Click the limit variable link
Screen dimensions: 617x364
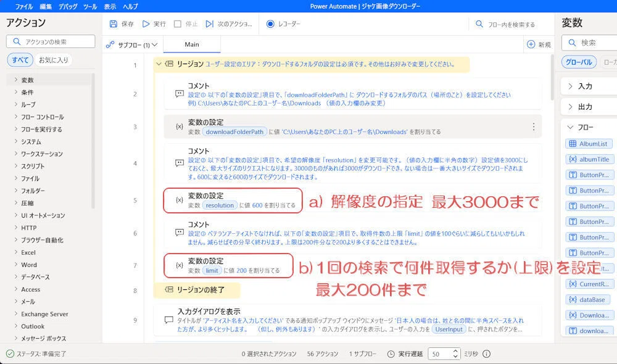tap(212, 270)
